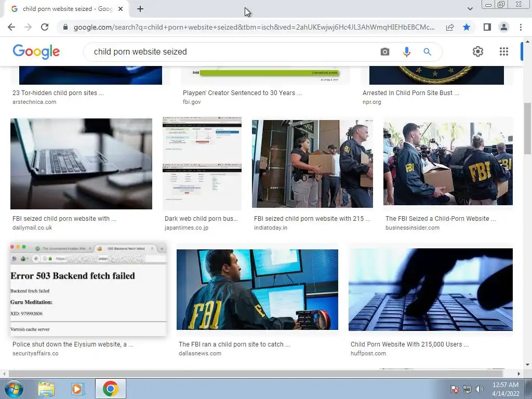532x399 pixels.
Task: Click the dailymail.co.uk source text
Action: click(32, 228)
